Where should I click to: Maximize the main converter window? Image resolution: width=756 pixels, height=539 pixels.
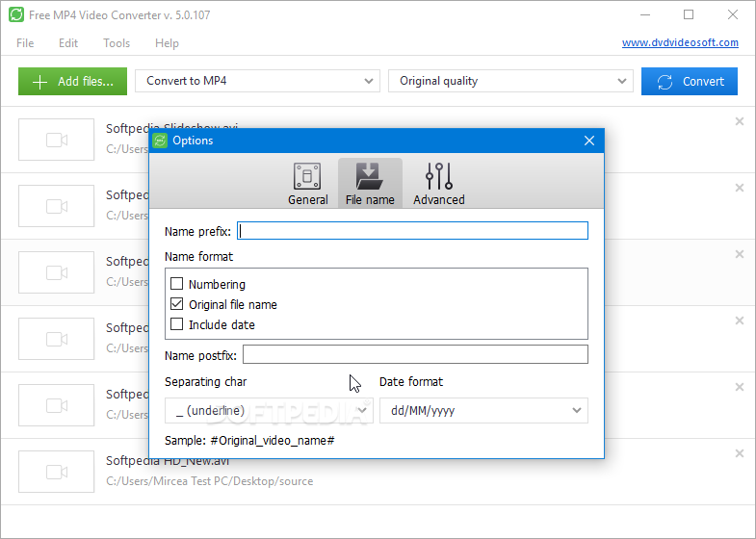click(x=689, y=15)
